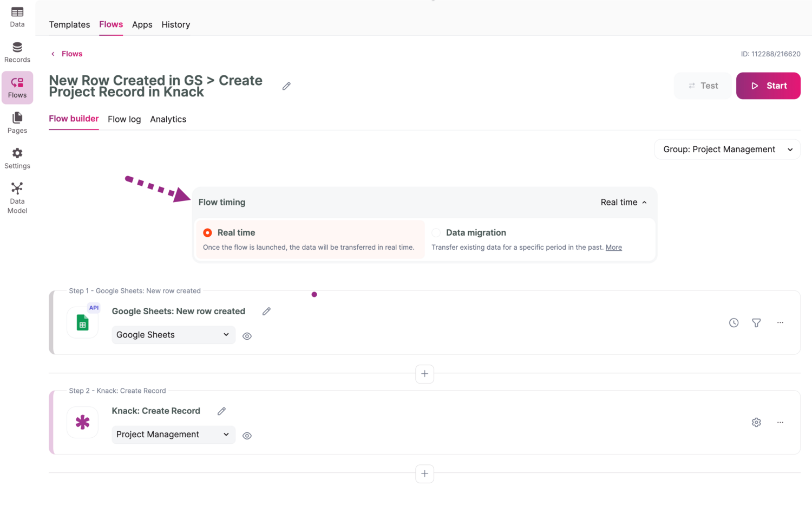Open the Data Model view
812x525 pixels.
click(17, 198)
